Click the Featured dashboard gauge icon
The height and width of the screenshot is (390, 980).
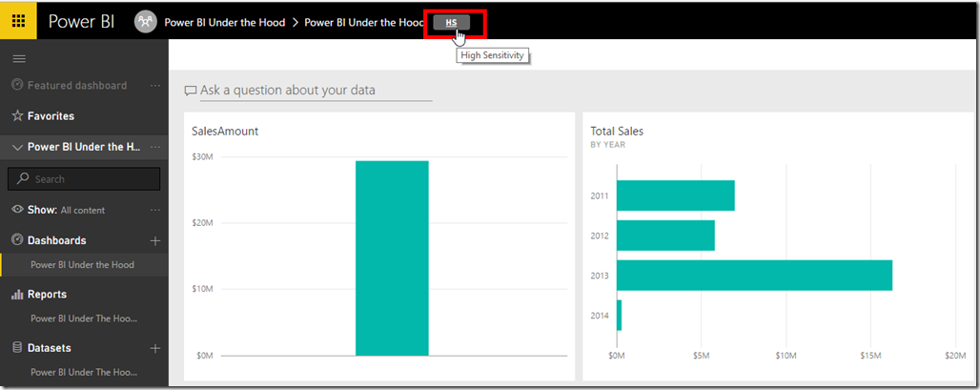(17, 86)
